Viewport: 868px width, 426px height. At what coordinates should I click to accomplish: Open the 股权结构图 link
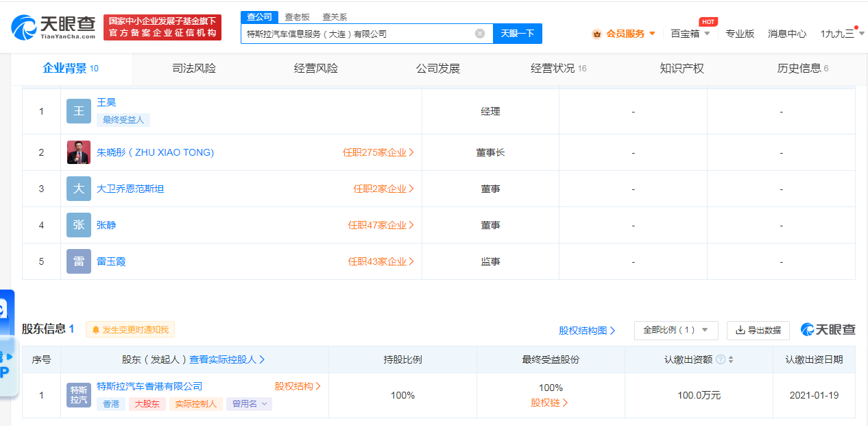tap(587, 331)
